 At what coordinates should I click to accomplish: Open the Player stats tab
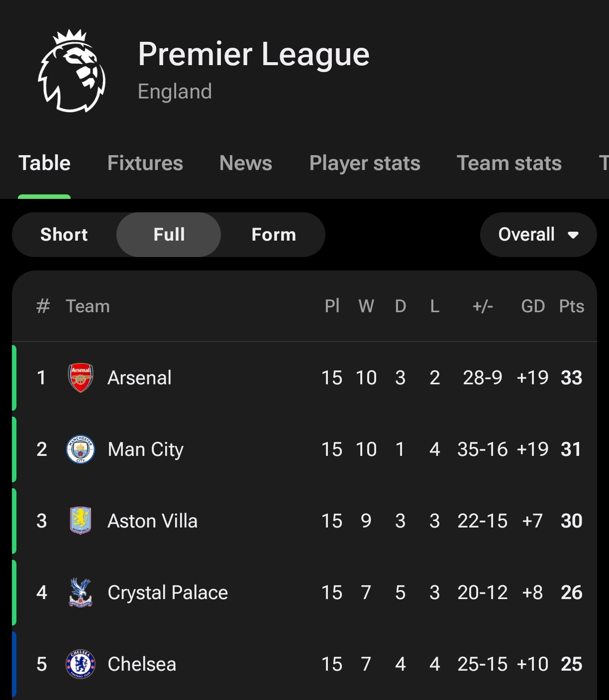[x=365, y=163]
